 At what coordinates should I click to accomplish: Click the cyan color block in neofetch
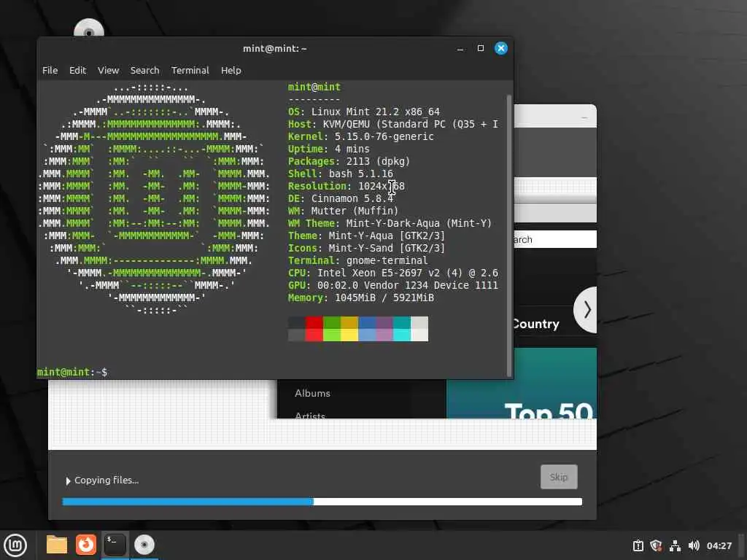point(402,329)
